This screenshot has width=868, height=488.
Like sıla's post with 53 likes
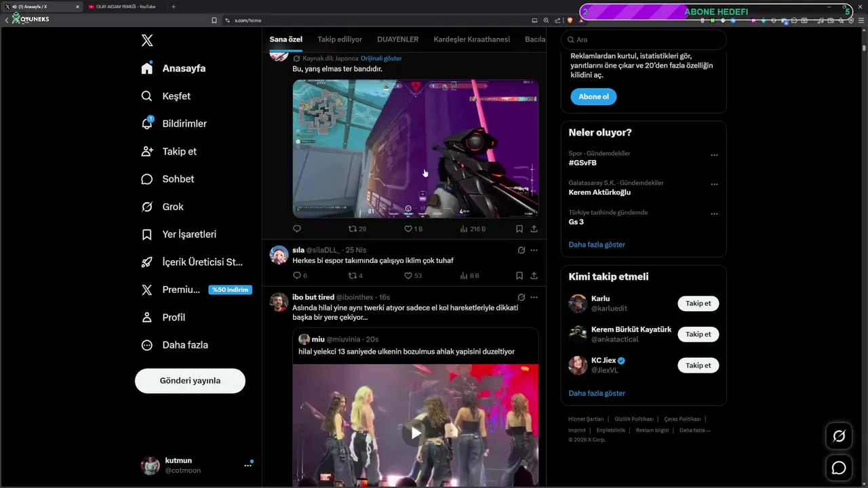pos(413,276)
